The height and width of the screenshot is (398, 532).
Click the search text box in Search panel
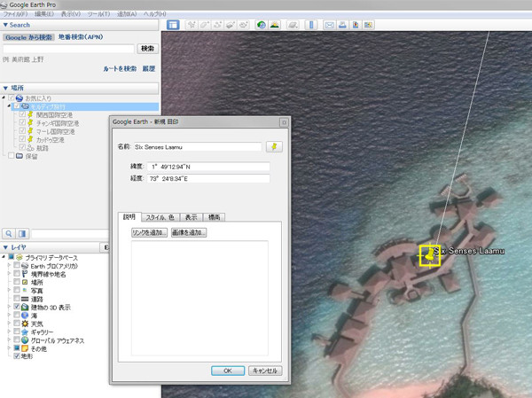[69, 49]
